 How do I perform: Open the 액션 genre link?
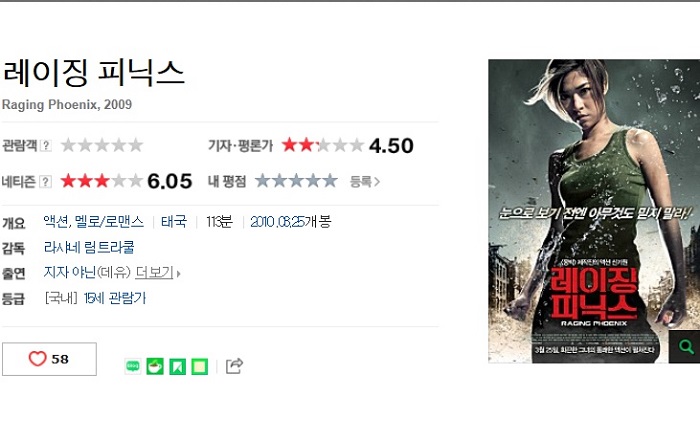(56, 221)
